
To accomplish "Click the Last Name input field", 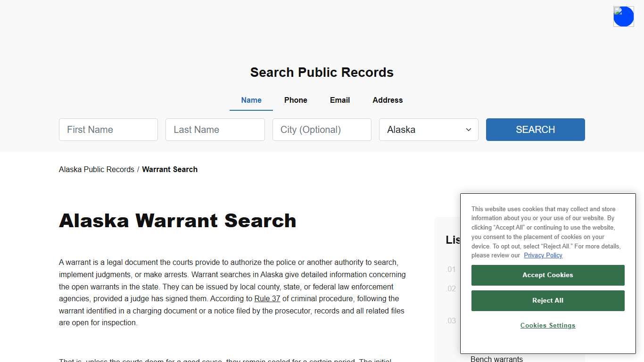I will tap(215, 130).
